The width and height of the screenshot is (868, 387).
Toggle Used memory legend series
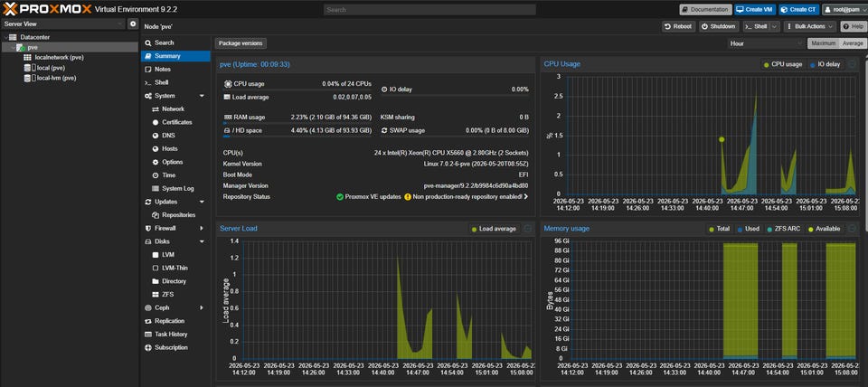pos(747,229)
